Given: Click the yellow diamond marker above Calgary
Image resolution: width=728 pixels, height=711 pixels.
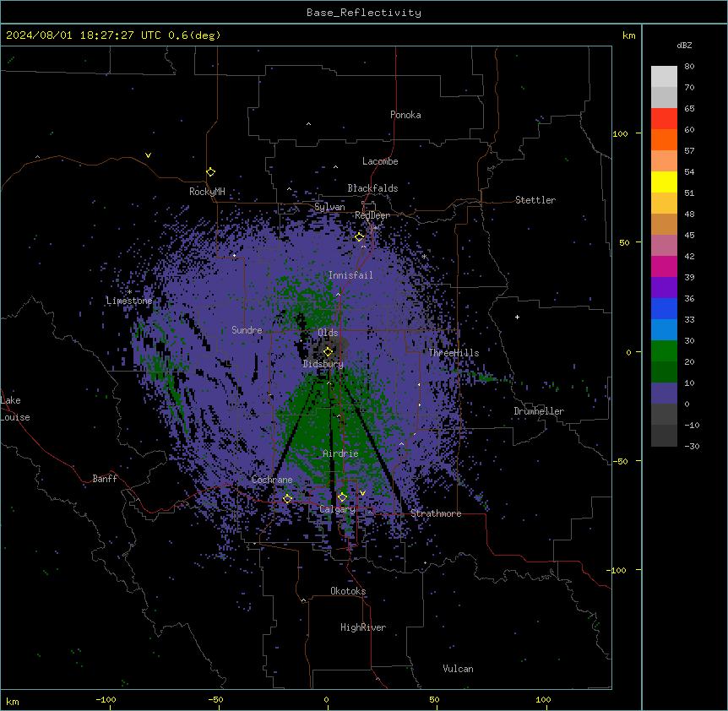Looking at the screenshot, I should click(x=342, y=497).
